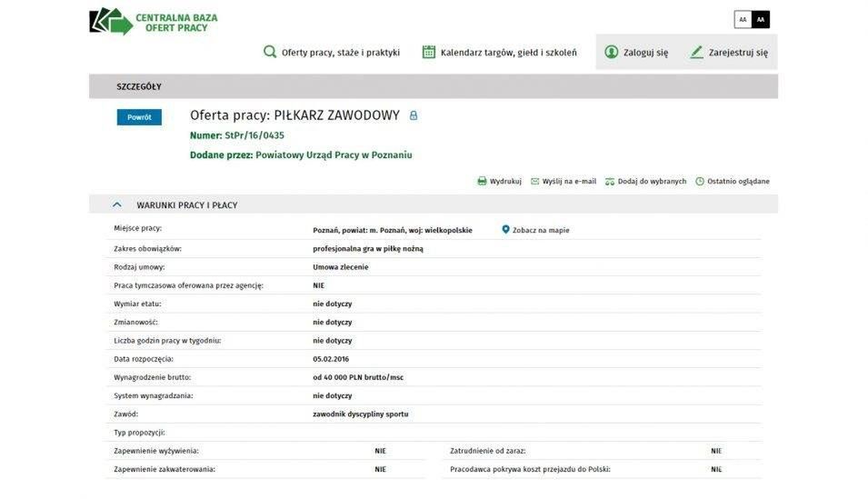This screenshot has width=868, height=499.
Task: Click the Wyślij na e-mail link
Action: coord(569,181)
